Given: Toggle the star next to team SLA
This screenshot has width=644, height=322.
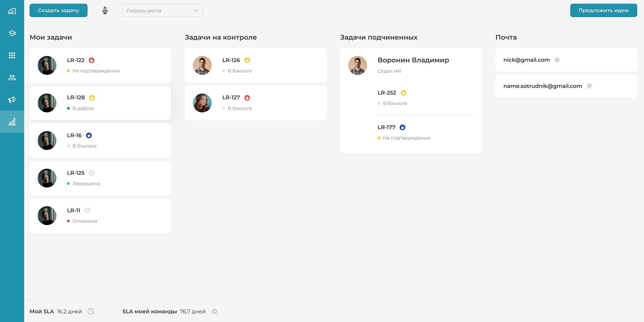Looking at the screenshot, I should (x=215, y=311).
